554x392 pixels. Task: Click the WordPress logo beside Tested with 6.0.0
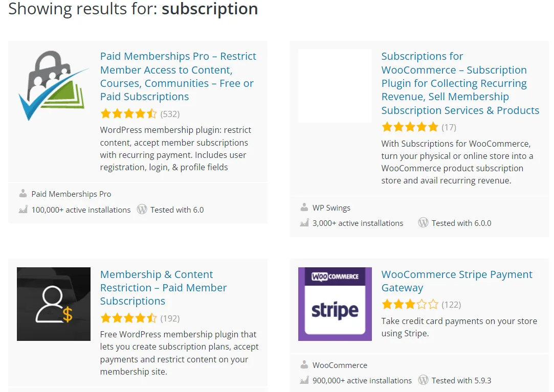pos(423,223)
